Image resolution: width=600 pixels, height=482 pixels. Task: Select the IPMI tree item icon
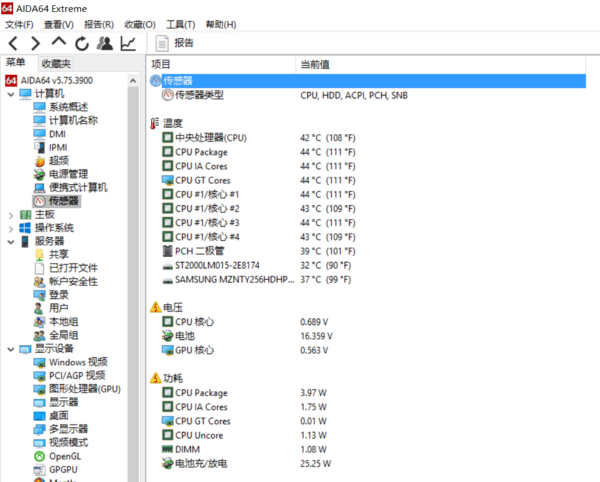tap(39, 147)
